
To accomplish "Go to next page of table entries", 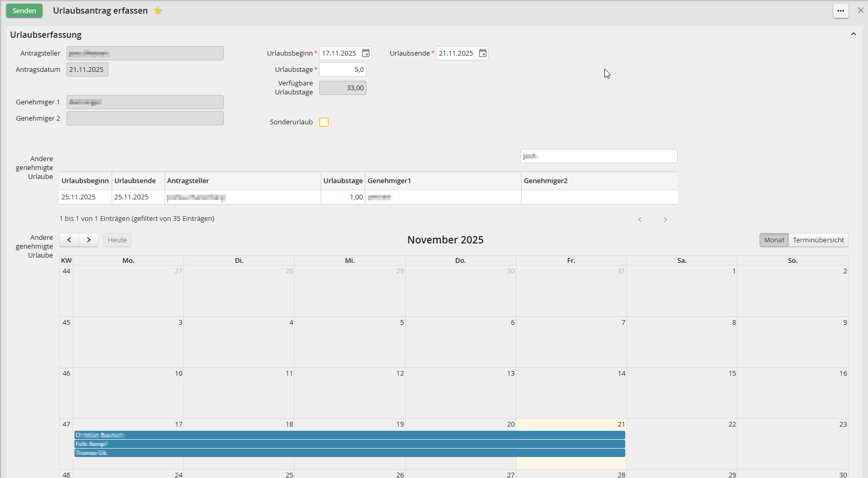I will 665,220.
